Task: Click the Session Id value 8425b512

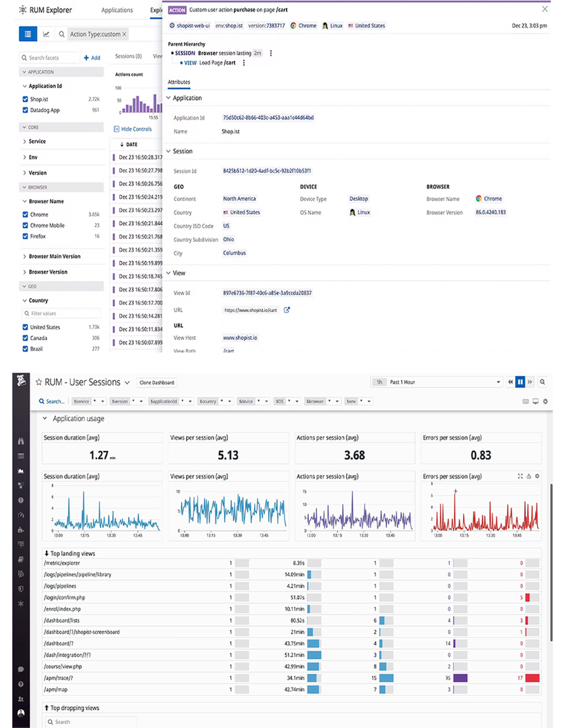Action: 268,172
